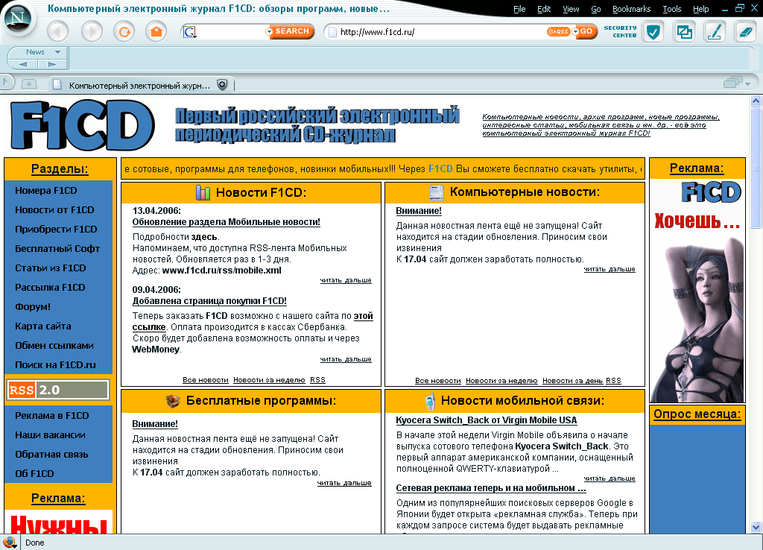The width and height of the screenshot is (763, 550).
Task: Open Обновление раздела Мобильные новости! headline
Action: (x=226, y=222)
